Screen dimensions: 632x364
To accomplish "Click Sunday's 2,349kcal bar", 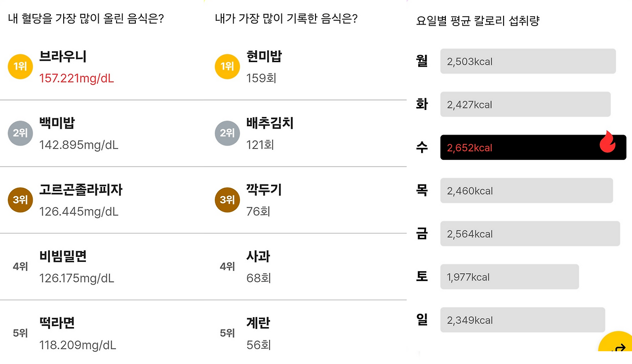I will [522, 320].
